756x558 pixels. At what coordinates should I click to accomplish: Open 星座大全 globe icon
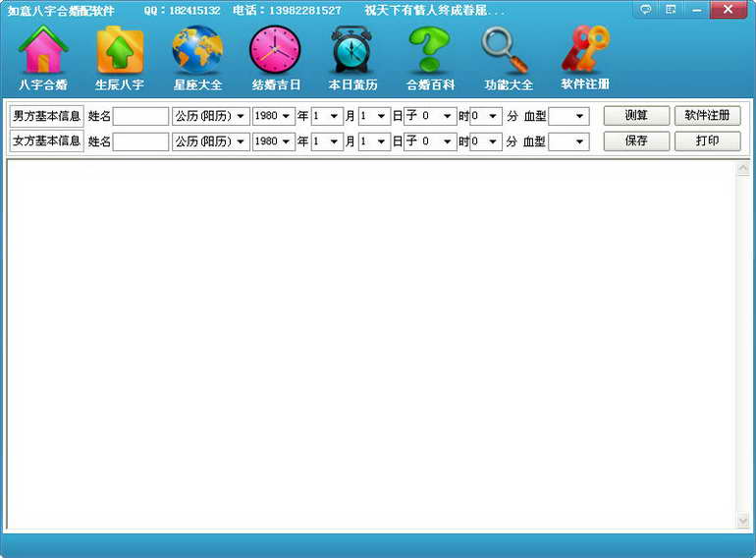tap(197, 51)
